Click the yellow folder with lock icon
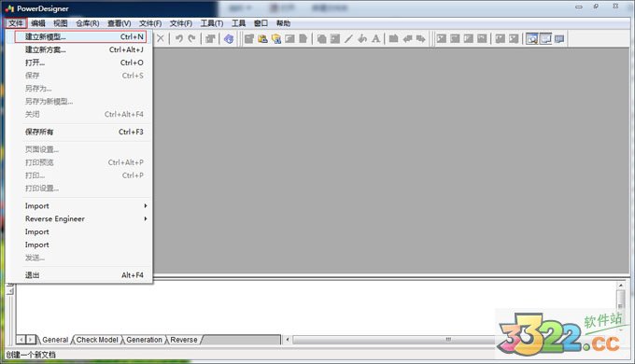635x364 pixels. tap(262, 39)
